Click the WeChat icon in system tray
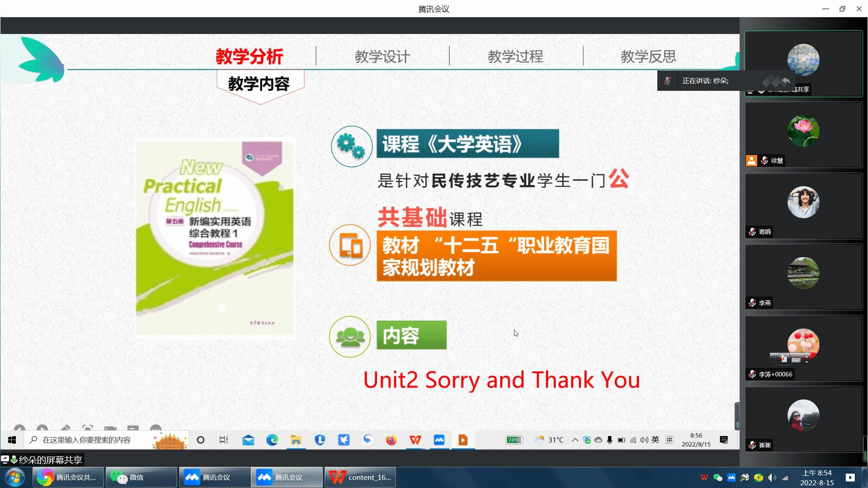The image size is (868, 488). click(718, 478)
